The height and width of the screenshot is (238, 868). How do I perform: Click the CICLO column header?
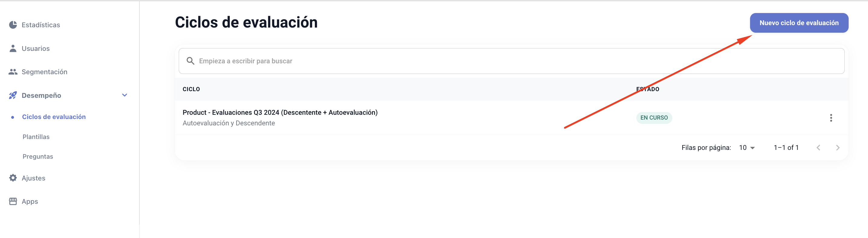pyautogui.click(x=191, y=89)
